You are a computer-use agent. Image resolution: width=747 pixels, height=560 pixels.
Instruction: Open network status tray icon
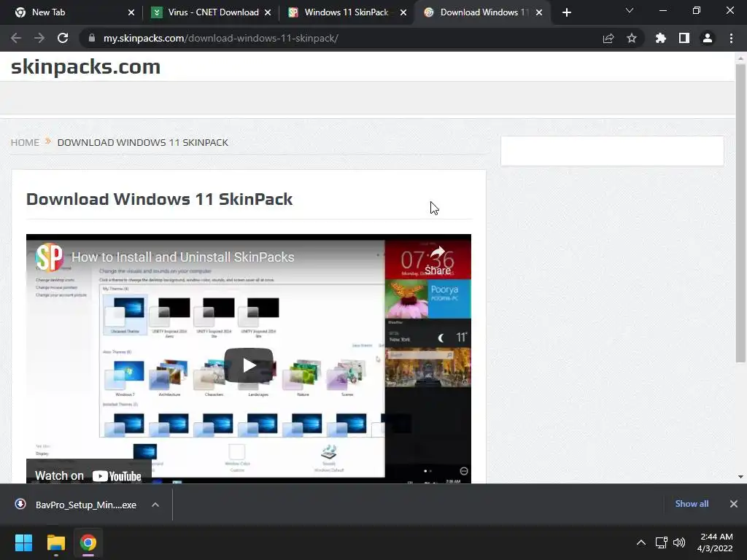pos(661,542)
